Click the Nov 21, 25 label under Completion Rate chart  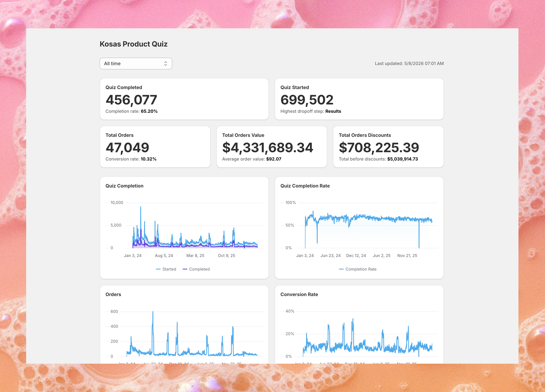pyautogui.click(x=407, y=256)
